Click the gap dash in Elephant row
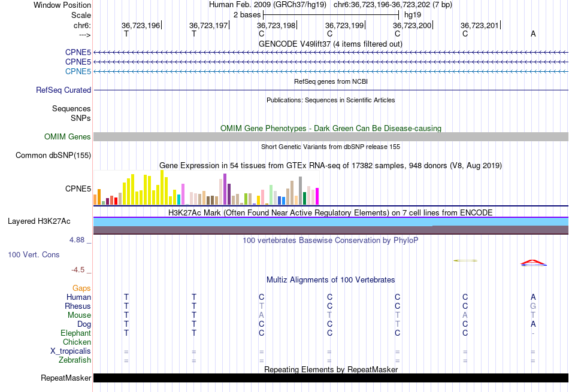 coord(532,333)
